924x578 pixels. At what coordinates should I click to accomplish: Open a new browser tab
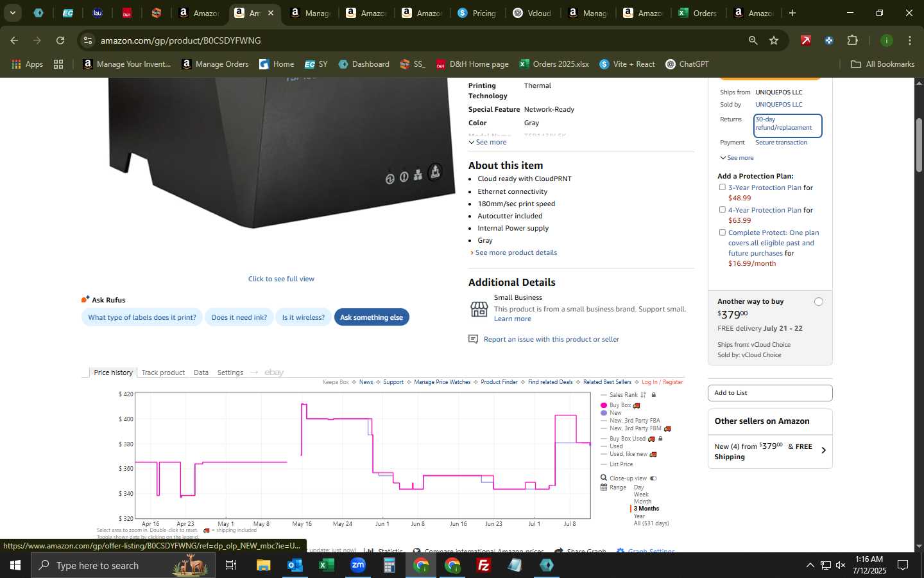(792, 13)
